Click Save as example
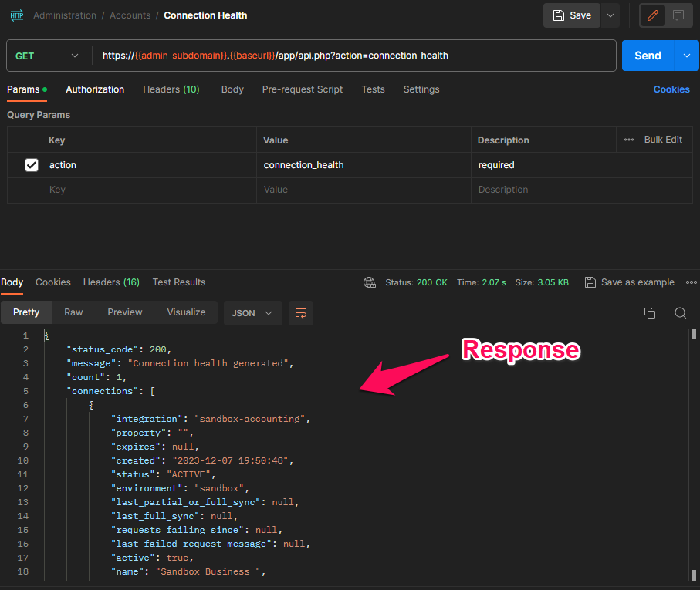 tap(630, 282)
